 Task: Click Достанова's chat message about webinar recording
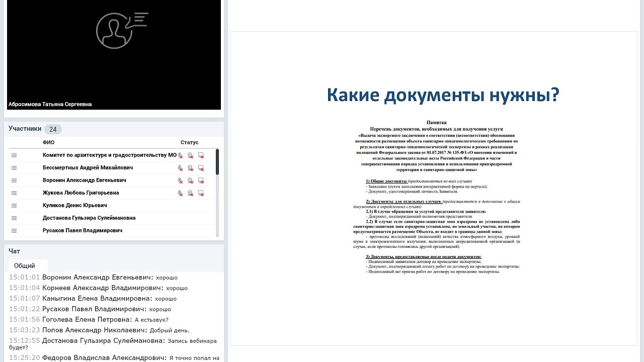point(113,344)
